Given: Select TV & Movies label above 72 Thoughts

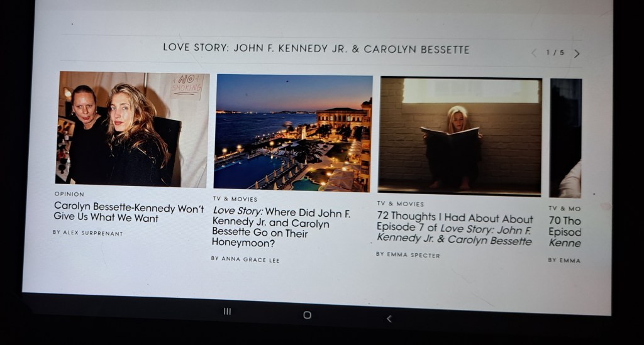Looking at the screenshot, I should click(x=401, y=204).
